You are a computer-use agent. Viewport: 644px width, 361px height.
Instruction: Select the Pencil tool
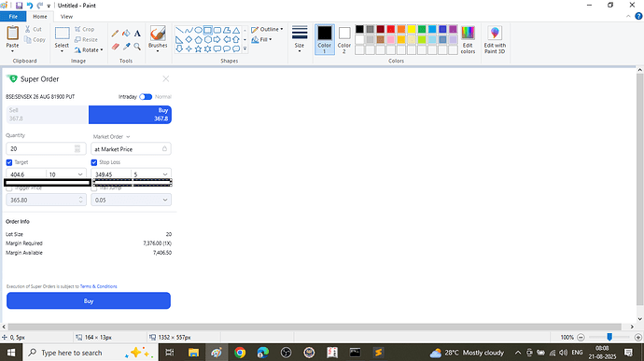coord(115,34)
